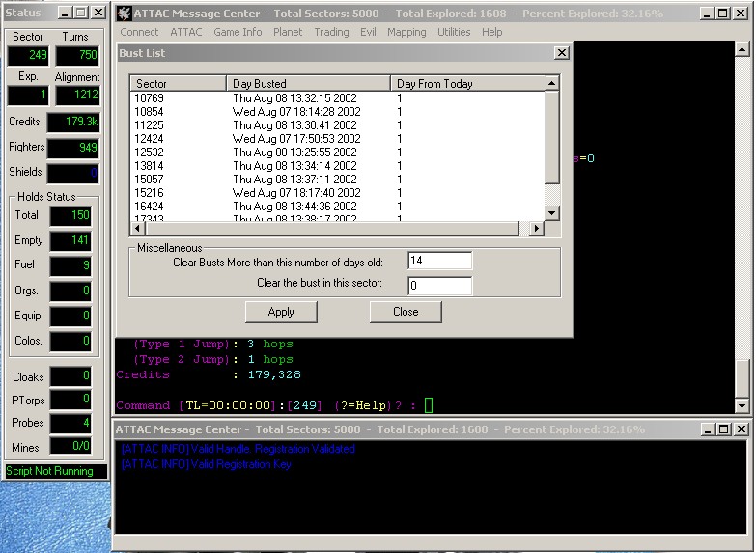Click the bust list scroll down arrow
Viewport: 756px width, 553px height.
click(x=552, y=214)
